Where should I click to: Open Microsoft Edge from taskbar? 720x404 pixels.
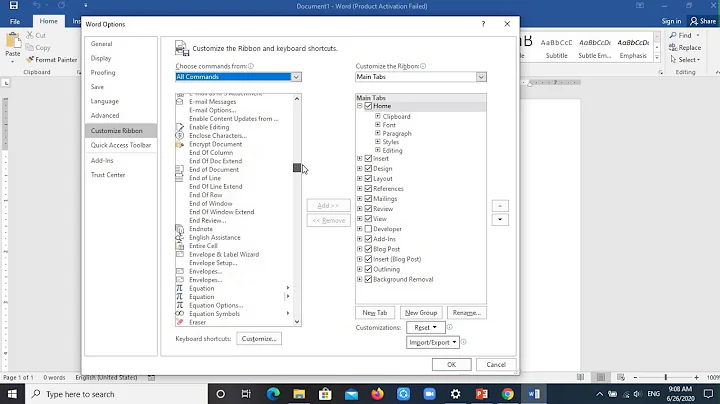(273, 394)
